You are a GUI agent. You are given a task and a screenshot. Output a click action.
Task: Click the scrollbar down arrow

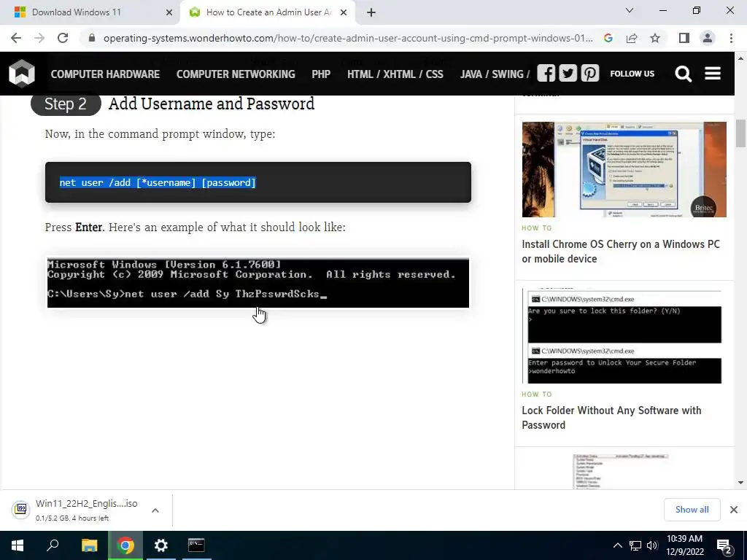[x=741, y=483]
